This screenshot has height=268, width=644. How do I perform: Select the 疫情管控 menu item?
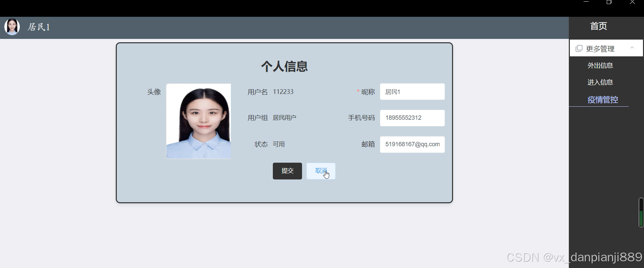point(603,100)
